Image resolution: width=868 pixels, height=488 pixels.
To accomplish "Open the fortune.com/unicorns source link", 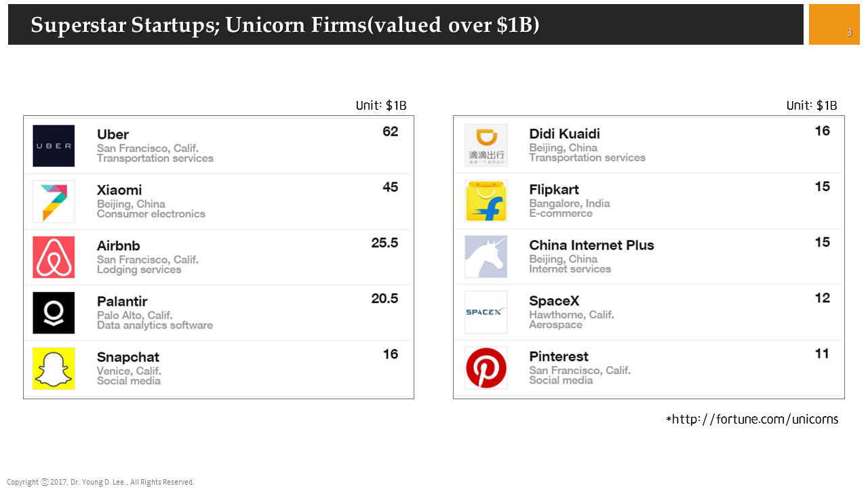I will [x=754, y=420].
